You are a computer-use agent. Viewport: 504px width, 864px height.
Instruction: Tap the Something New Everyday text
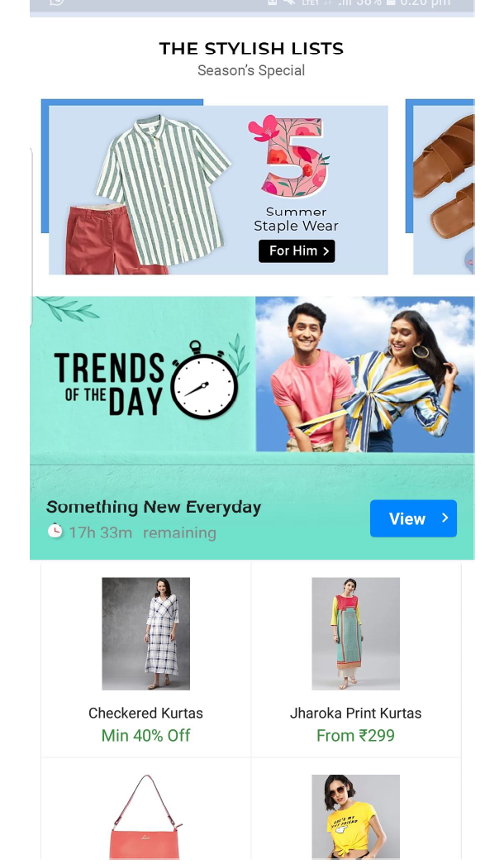coord(154,507)
